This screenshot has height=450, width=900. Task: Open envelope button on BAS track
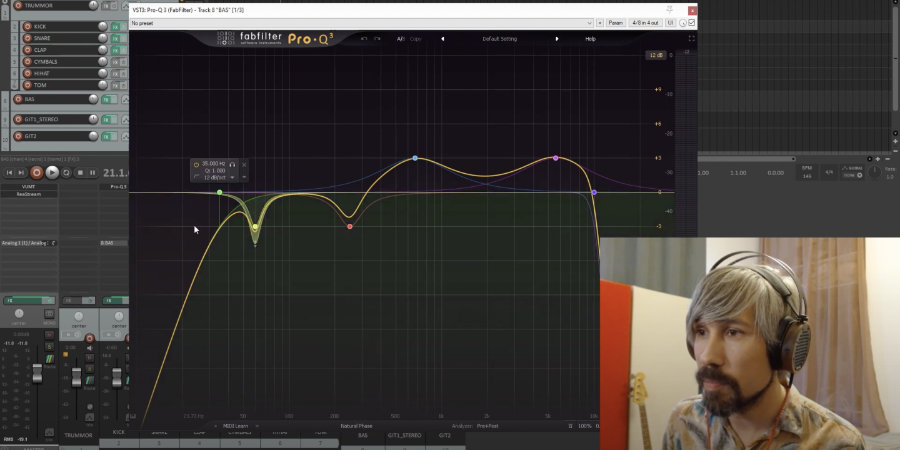(x=124, y=99)
